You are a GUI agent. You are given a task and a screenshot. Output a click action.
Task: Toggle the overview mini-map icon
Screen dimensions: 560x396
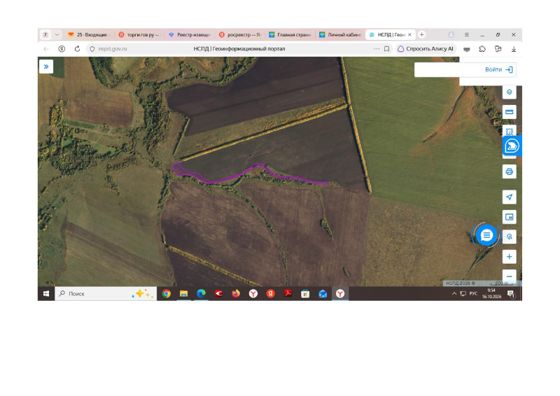[509, 217]
